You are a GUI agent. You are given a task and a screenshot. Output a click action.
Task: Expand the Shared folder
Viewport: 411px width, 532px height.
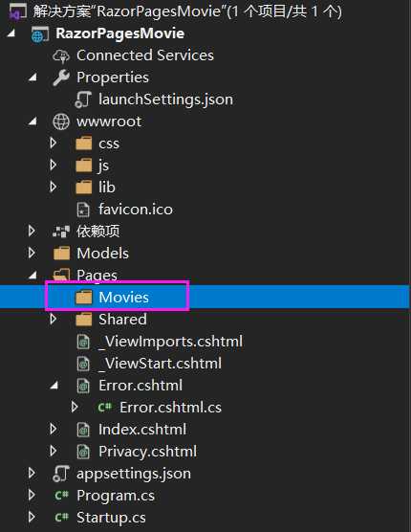tap(54, 319)
